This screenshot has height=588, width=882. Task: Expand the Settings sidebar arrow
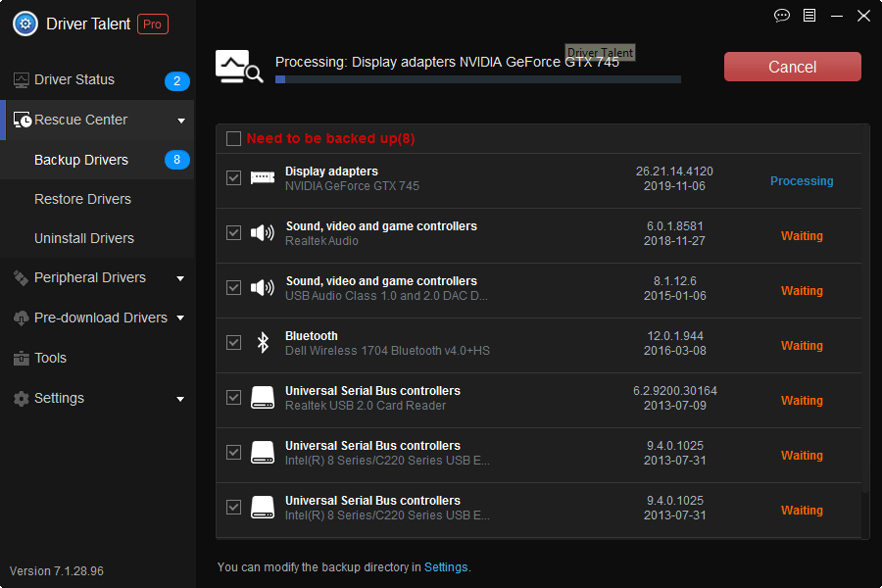point(180,399)
